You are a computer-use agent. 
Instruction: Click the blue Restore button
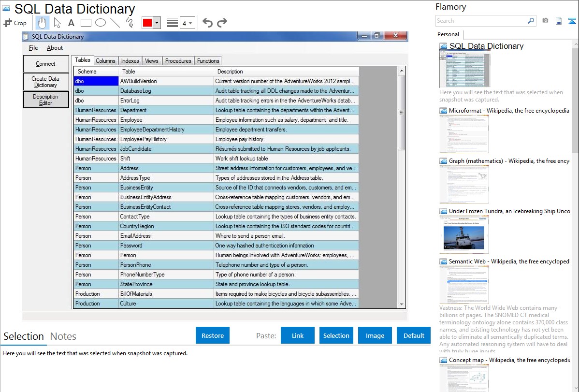213,335
